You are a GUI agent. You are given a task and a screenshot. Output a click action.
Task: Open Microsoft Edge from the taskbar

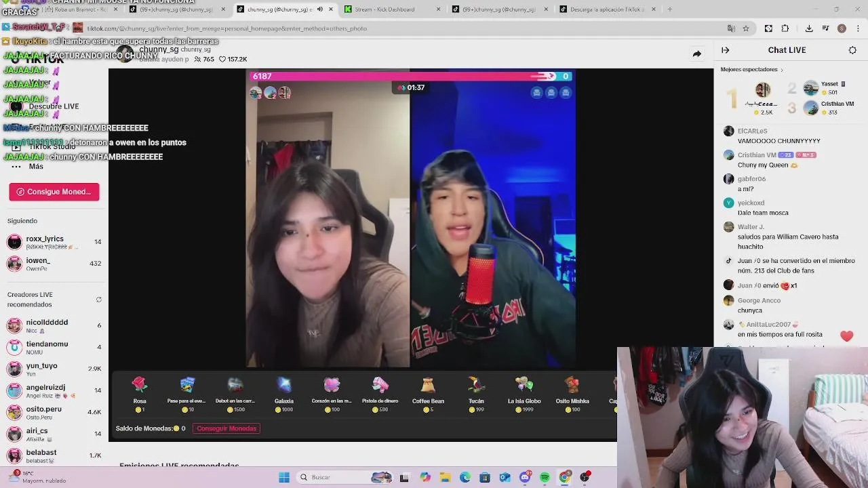465,477
